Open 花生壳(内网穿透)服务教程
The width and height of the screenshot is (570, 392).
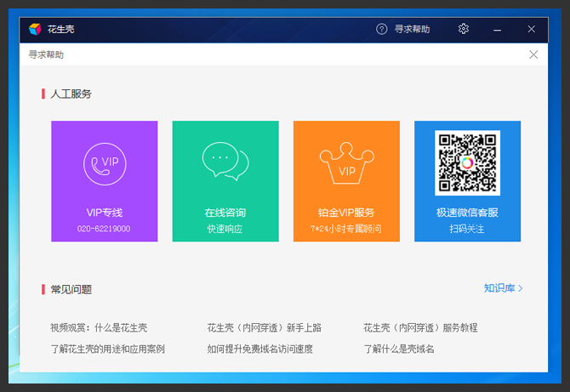tap(420, 327)
